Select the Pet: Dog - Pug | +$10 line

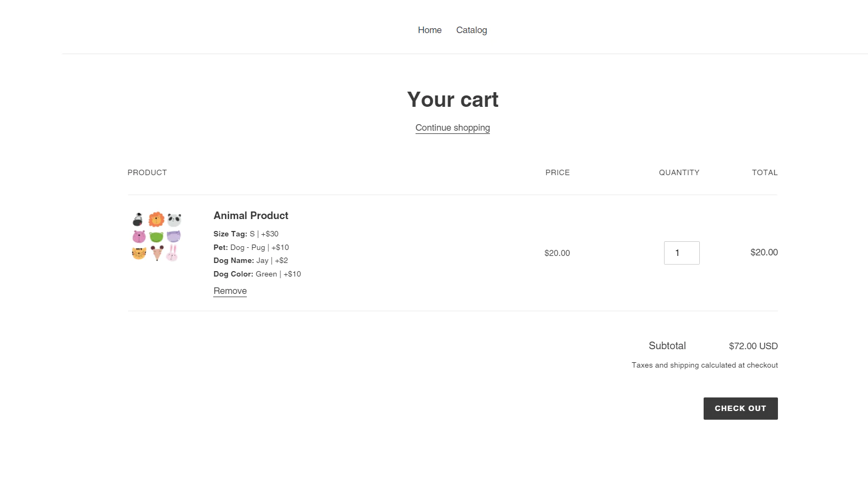pyautogui.click(x=251, y=247)
